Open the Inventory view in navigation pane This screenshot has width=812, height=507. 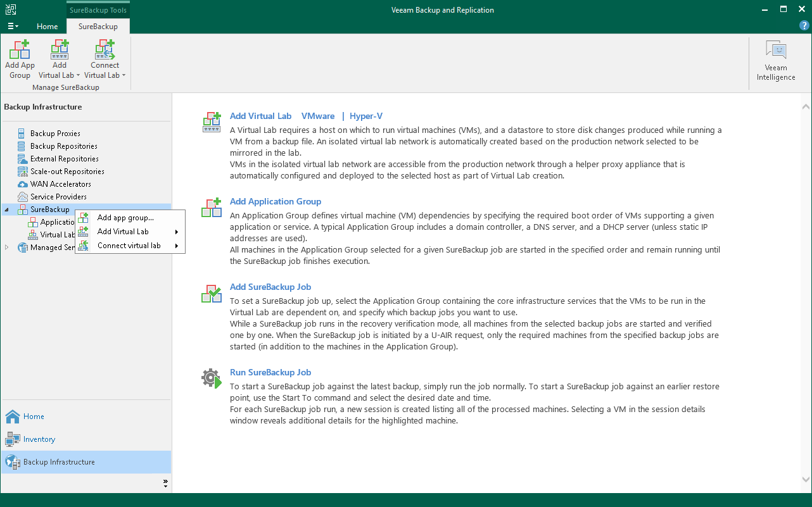86,439
